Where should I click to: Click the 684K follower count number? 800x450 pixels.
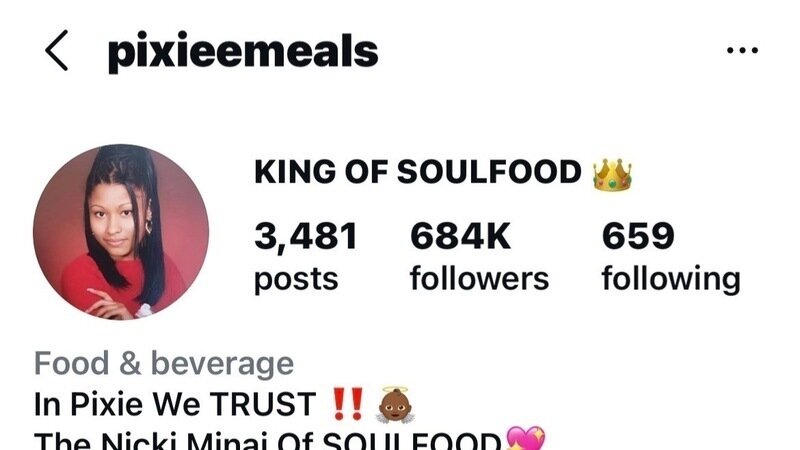point(460,236)
